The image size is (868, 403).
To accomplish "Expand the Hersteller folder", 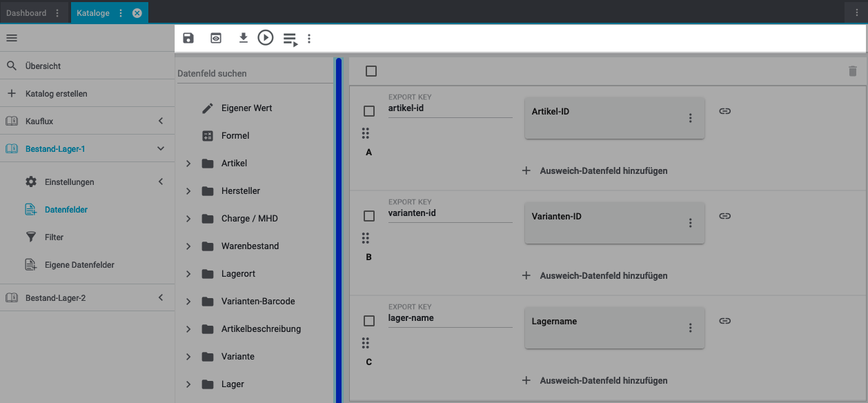I will pos(188,191).
